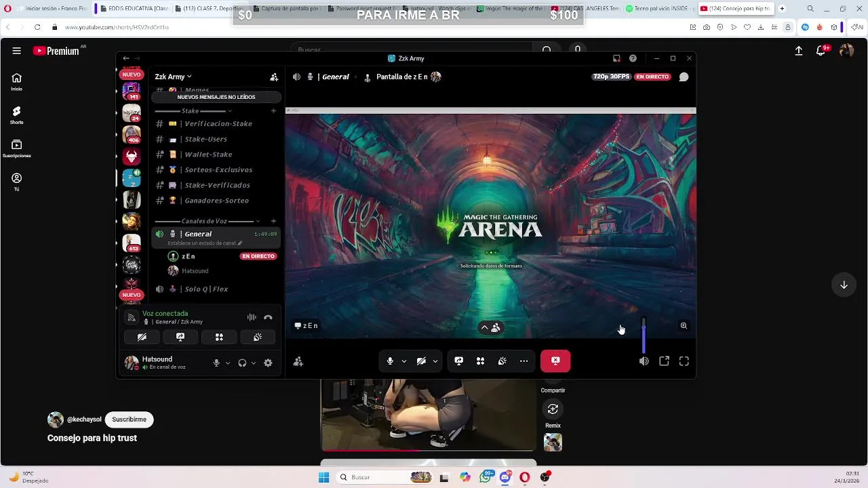Open YouTube hamburger guide menu
Viewport: 868px width, 488px height.
[x=16, y=51]
